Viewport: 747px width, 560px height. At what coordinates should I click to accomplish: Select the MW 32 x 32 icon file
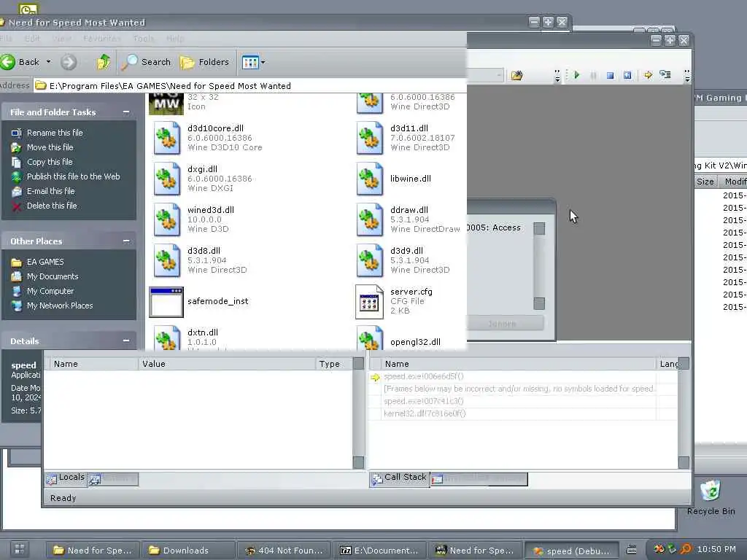tap(166, 104)
